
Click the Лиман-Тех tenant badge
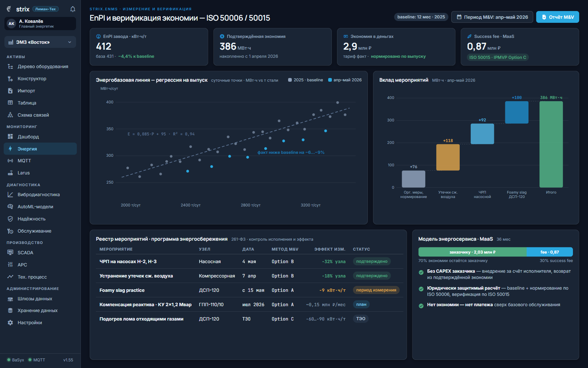click(46, 9)
